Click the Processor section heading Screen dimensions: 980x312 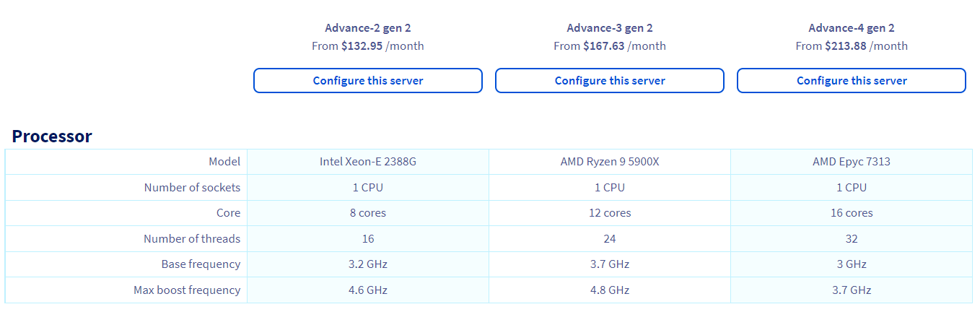point(52,136)
